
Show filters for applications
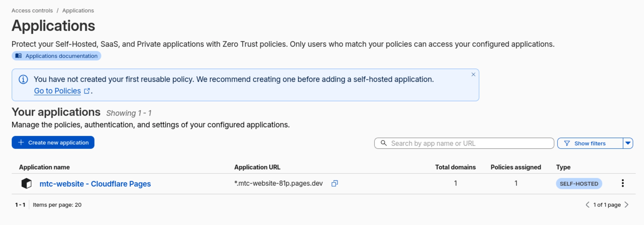[590, 143]
